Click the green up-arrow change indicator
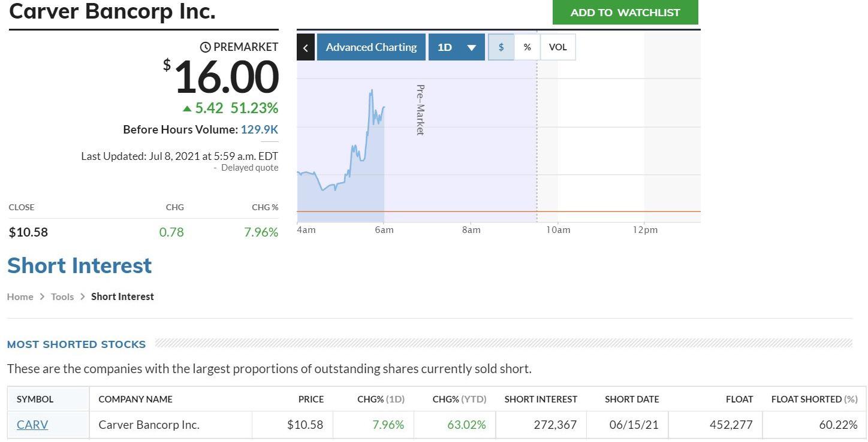Viewport: 868px width, 442px height. tap(186, 108)
